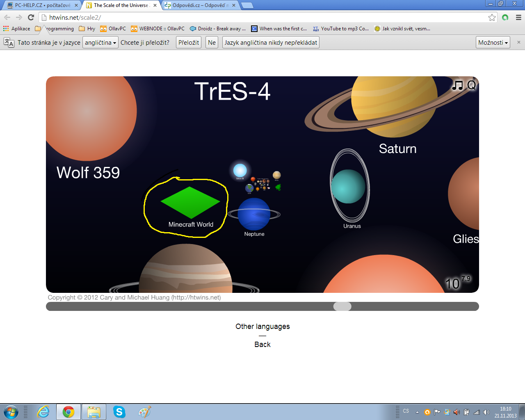Image resolution: width=525 pixels, height=420 pixels.
Task: Reload the current page
Action: click(x=31, y=17)
